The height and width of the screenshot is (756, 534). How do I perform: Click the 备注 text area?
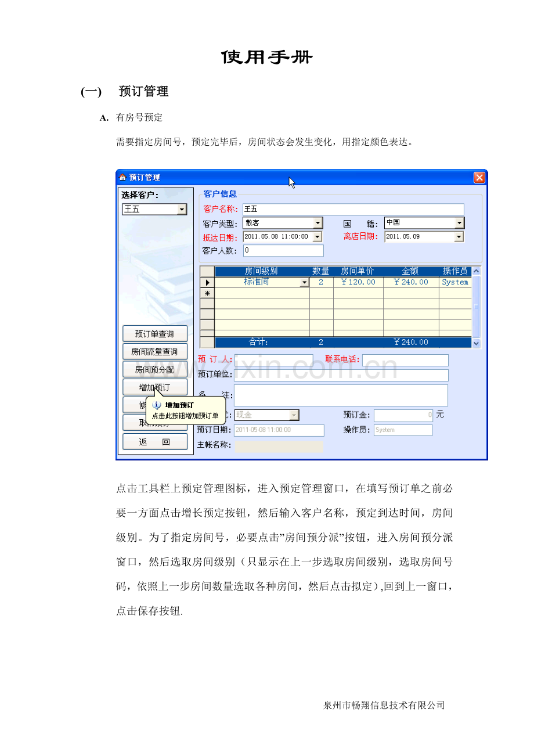click(x=341, y=395)
